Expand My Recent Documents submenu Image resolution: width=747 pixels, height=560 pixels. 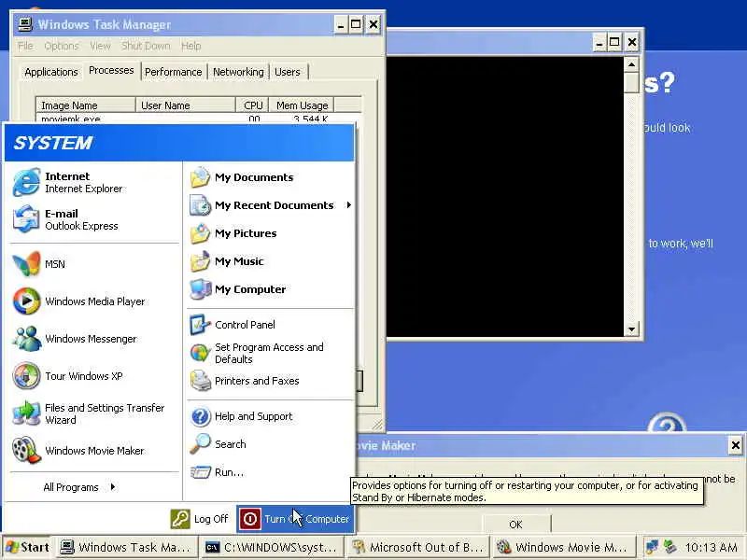pos(271,205)
